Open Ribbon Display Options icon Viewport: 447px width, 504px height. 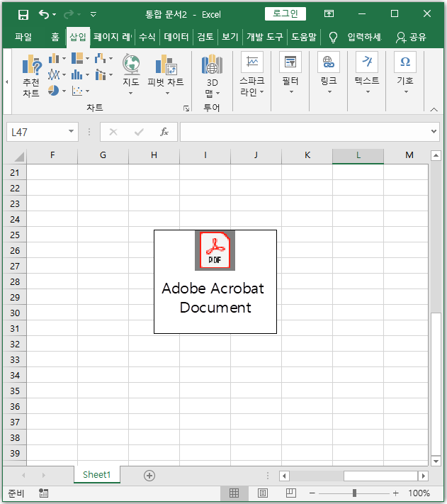tap(329, 13)
